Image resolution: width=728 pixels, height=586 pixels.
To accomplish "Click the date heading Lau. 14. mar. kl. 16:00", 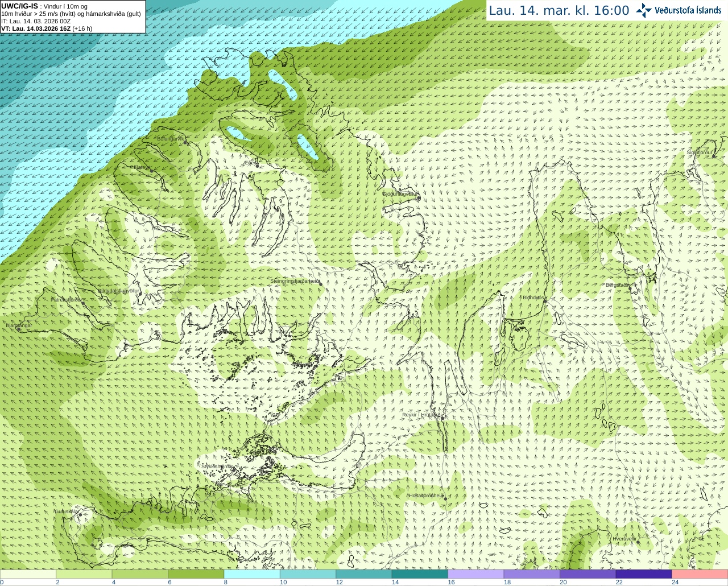I will point(559,11).
